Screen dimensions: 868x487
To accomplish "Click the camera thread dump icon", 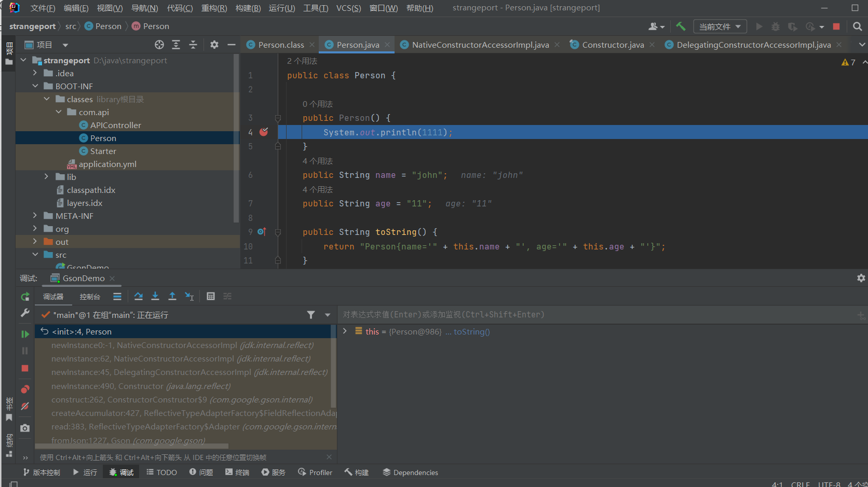I will (25, 428).
